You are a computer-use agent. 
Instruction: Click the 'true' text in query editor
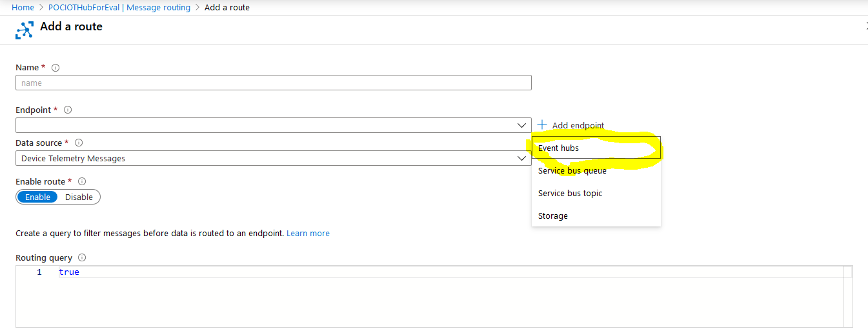pyautogui.click(x=69, y=272)
